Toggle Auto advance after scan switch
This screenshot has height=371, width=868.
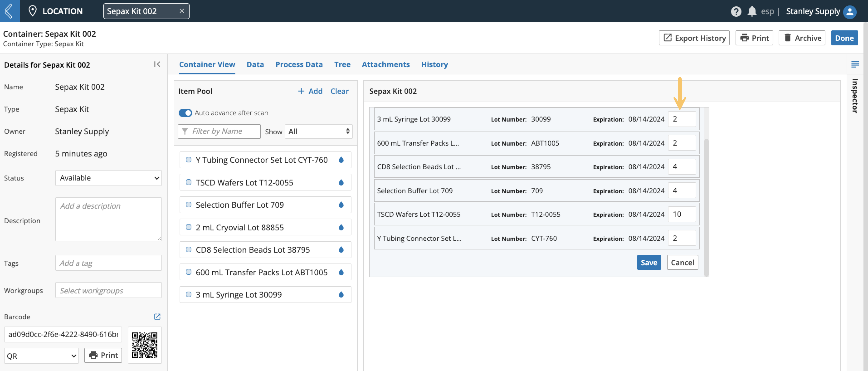coord(185,113)
